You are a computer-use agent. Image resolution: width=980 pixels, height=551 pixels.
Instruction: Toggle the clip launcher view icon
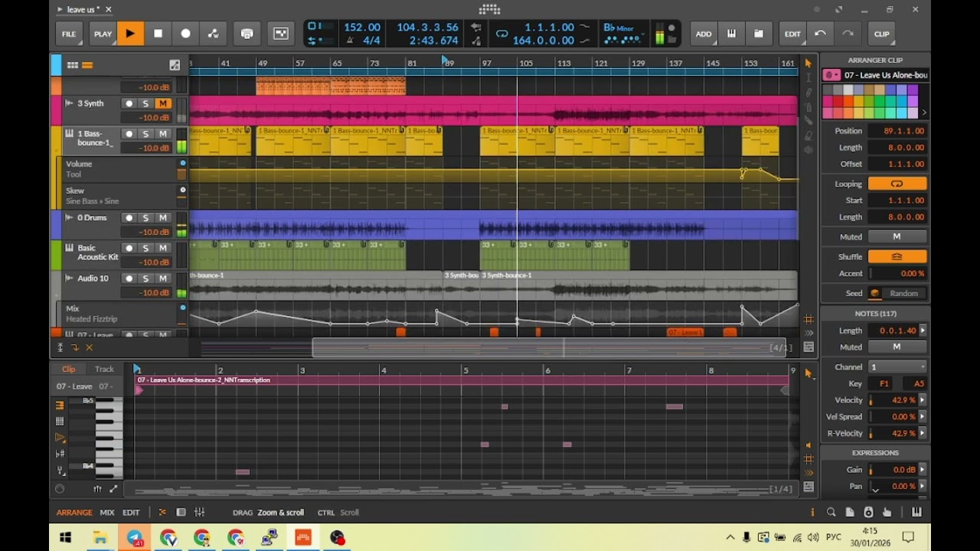73,65
